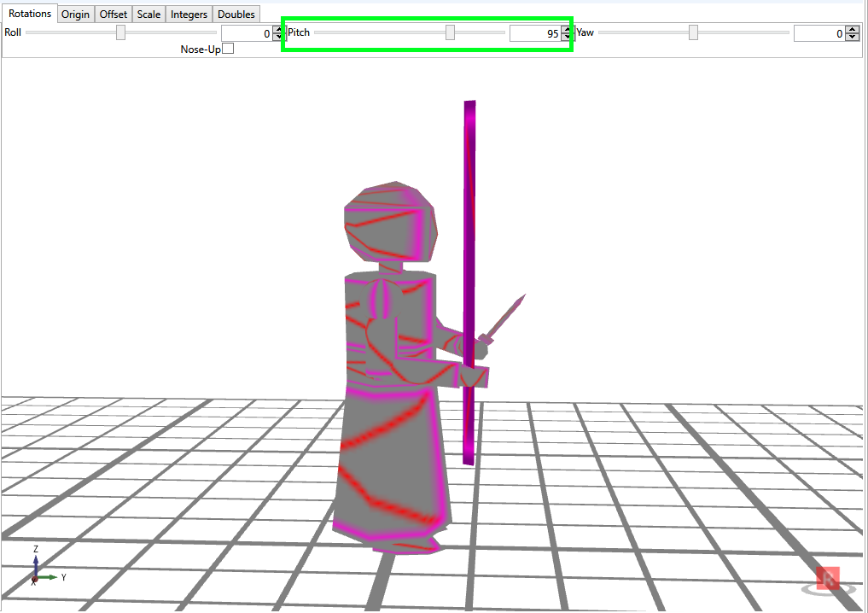Increase Roll value with up arrow
This screenshot has width=868, height=613.
point(278,29)
